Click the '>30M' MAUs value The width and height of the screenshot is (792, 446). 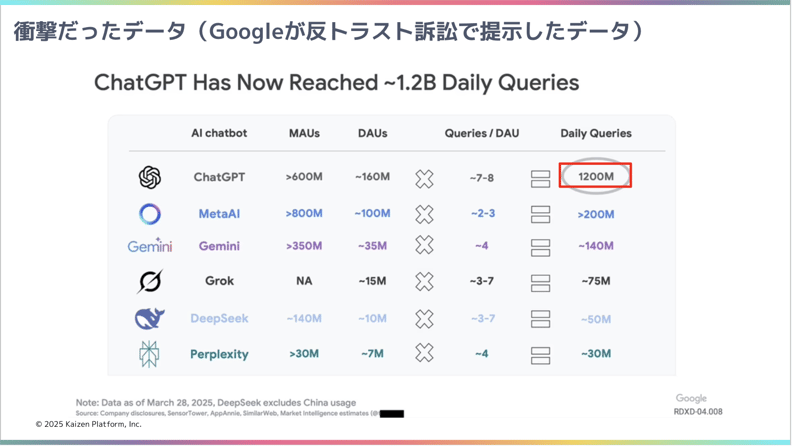pos(304,354)
